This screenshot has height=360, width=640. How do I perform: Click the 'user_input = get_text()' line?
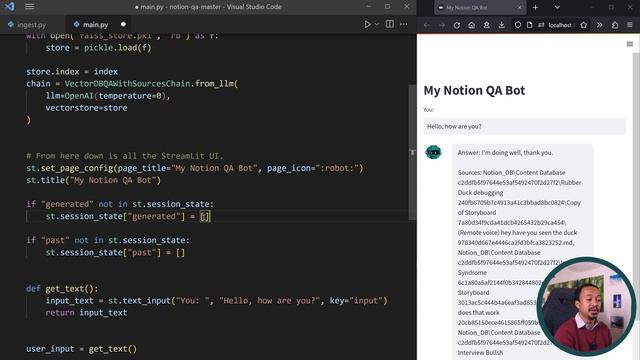coord(82,349)
